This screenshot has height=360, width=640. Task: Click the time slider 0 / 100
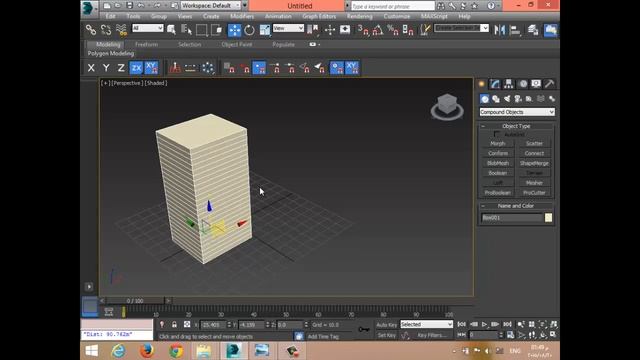click(x=135, y=301)
